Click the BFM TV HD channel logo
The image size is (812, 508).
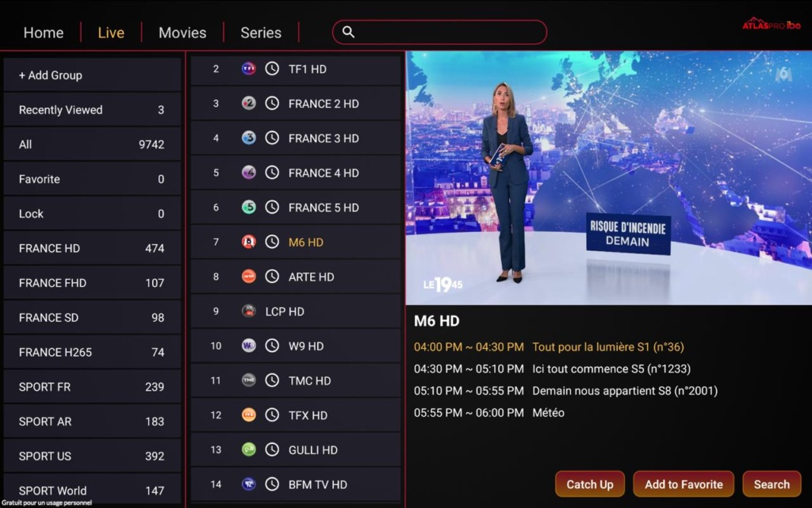tap(248, 485)
